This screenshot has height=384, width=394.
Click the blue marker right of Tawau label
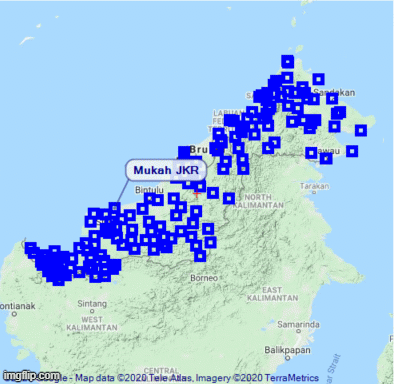tap(352, 151)
